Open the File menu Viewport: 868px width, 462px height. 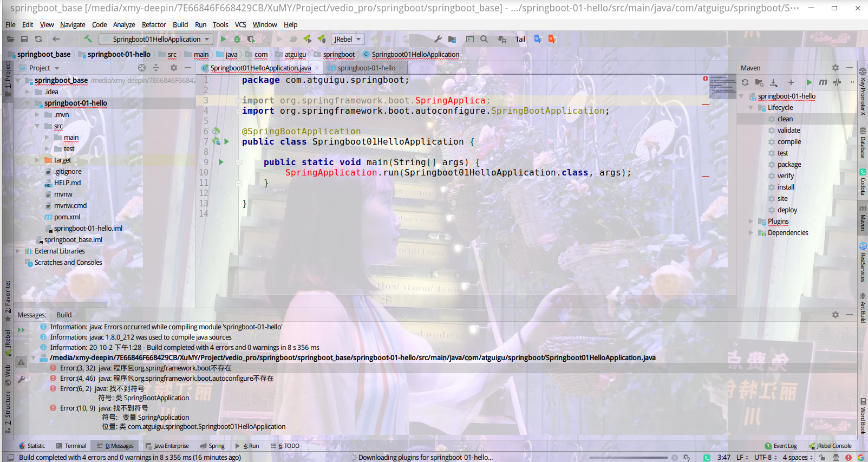point(10,24)
